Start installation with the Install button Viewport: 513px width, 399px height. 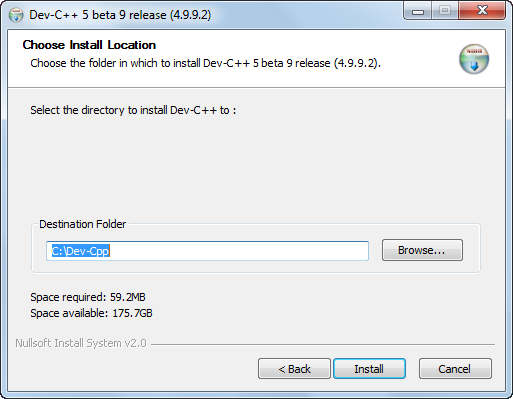click(x=369, y=369)
